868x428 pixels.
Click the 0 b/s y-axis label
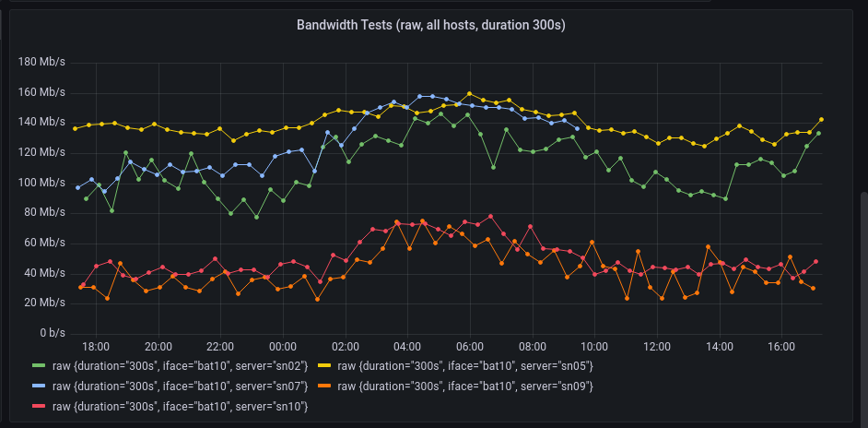[x=51, y=333]
